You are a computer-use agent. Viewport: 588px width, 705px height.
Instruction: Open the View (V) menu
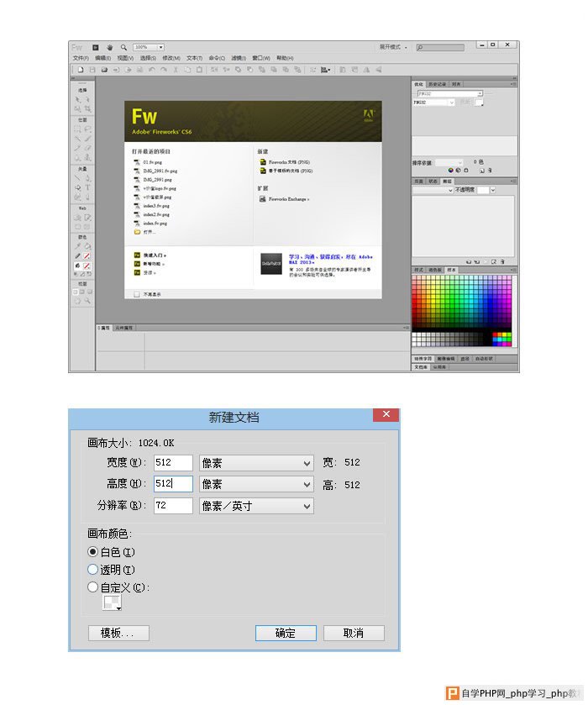click(x=125, y=58)
